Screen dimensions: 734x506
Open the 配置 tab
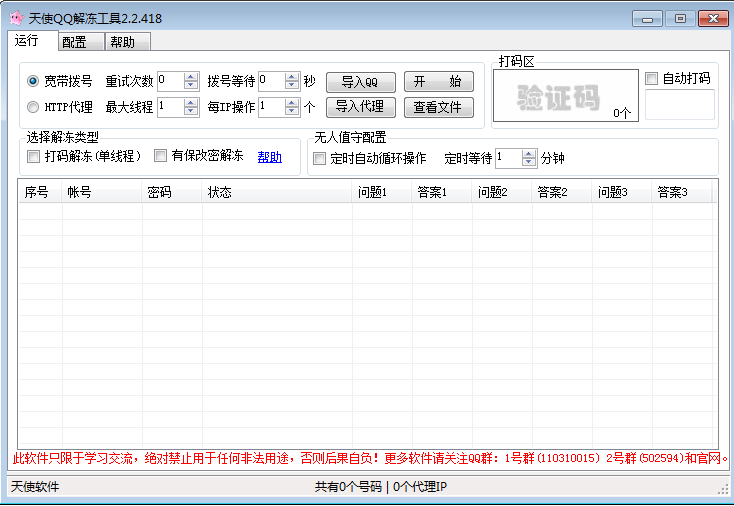click(x=81, y=42)
